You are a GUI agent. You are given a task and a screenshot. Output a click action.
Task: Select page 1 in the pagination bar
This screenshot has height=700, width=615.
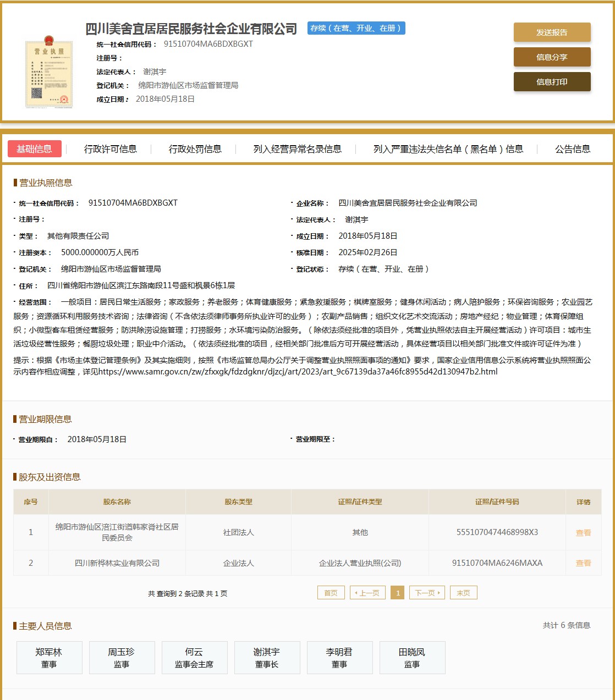pos(398,592)
